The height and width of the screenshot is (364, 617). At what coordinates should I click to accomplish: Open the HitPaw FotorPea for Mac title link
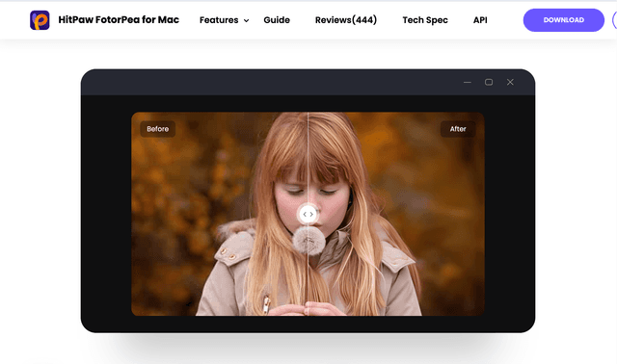coord(119,19)
